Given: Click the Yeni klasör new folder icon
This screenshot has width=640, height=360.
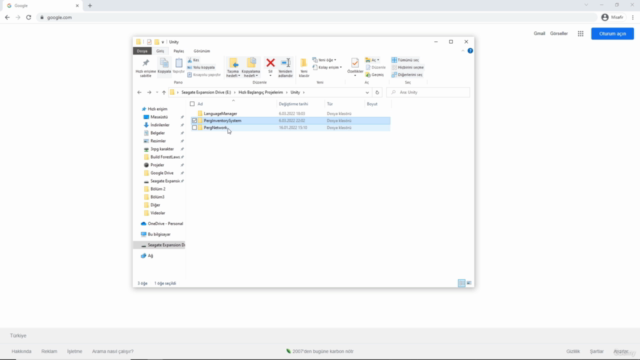Looking at the screenshot, I should [304, 67].
